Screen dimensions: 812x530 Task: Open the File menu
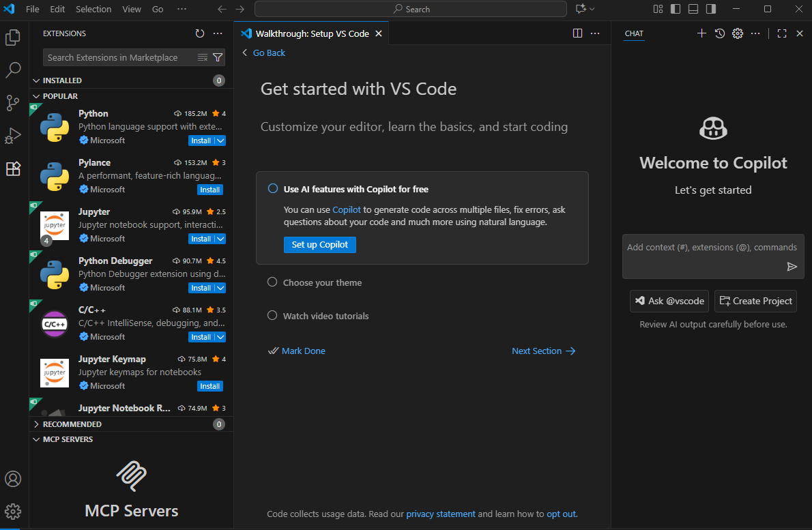(33, 9)
